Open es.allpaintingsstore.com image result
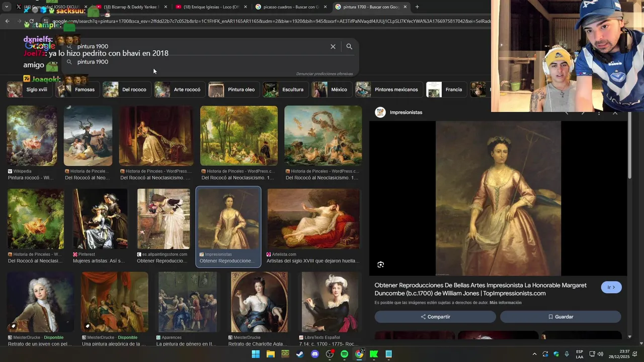The image size is (644, 362). 164,219
